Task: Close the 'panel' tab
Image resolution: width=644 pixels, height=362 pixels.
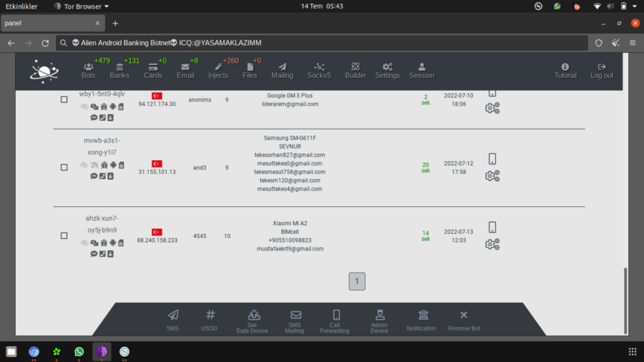Action: 97,23
